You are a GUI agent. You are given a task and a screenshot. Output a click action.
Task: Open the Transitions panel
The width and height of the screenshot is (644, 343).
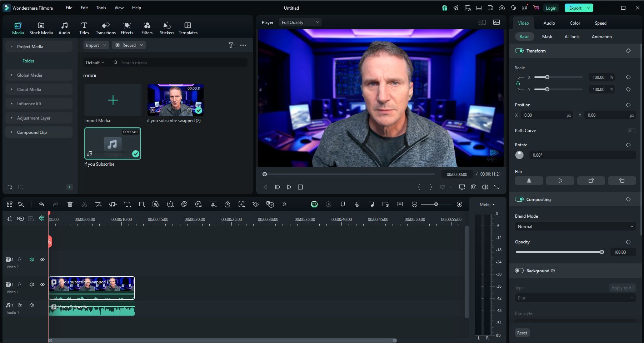tap(106, 29)
